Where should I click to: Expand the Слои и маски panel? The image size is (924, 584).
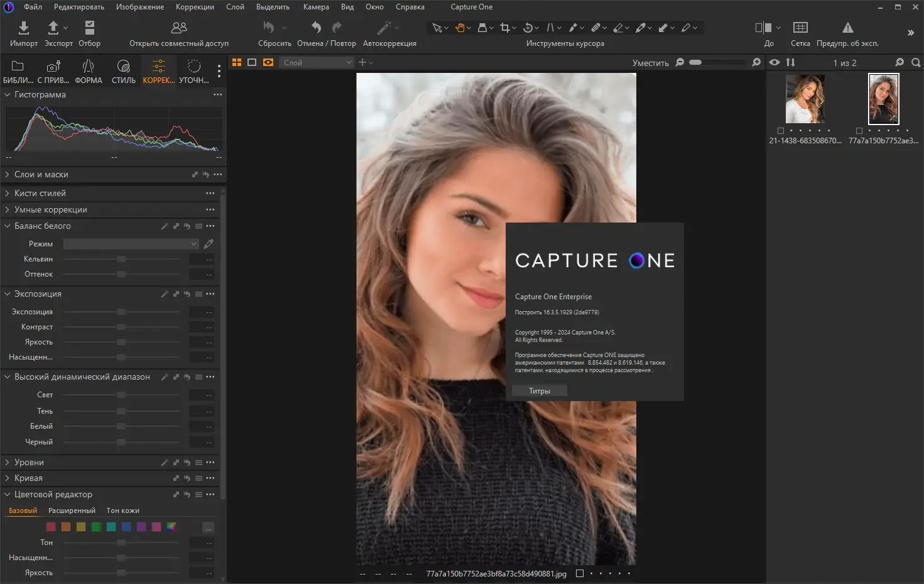coord(8,175)
